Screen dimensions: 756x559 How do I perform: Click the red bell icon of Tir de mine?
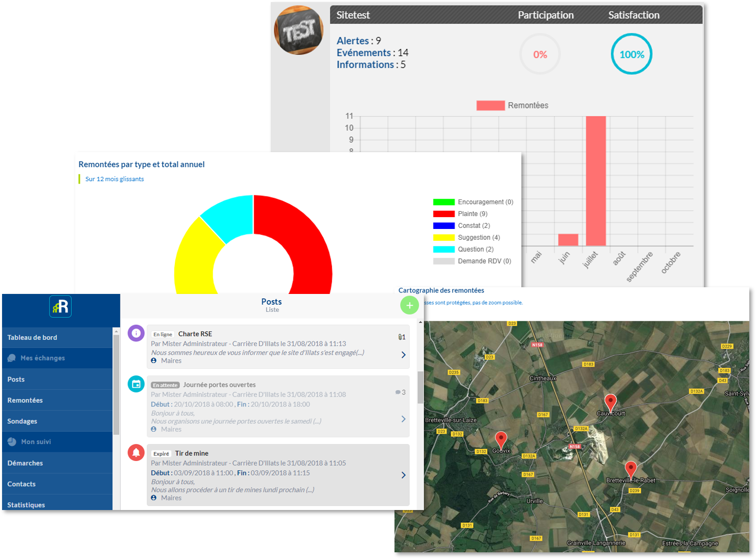[x=136, y=452]
